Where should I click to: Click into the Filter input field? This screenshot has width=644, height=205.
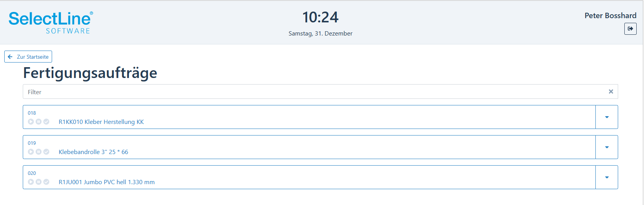tap(314, 91)
